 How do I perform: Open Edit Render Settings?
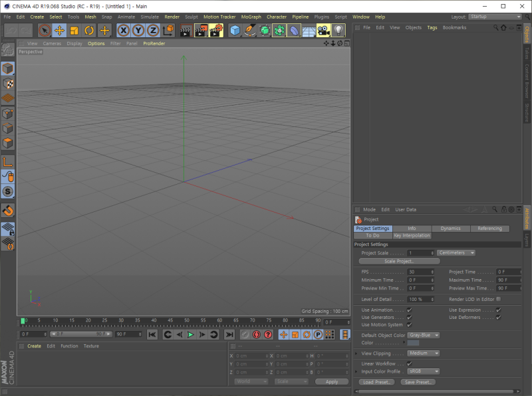coord(216,31)
